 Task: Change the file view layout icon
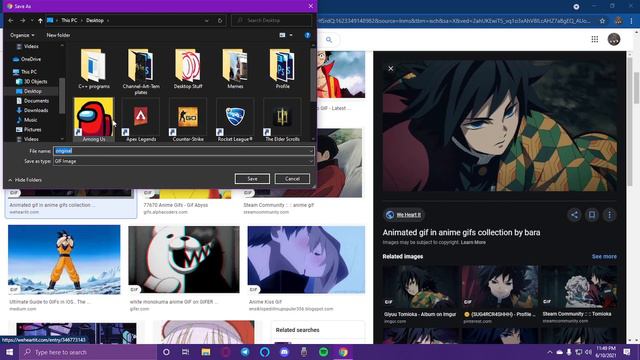(x=282, y=35)
